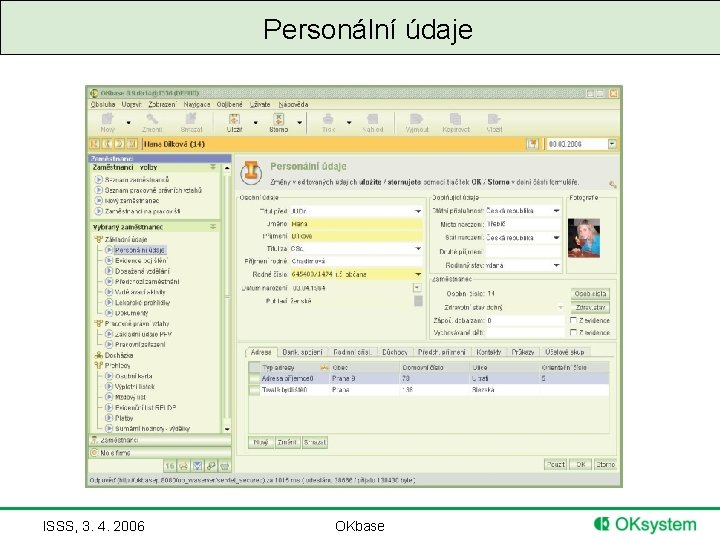
Task: Select the Trvalé bydliště row selector box
Action: coord(254,390)
